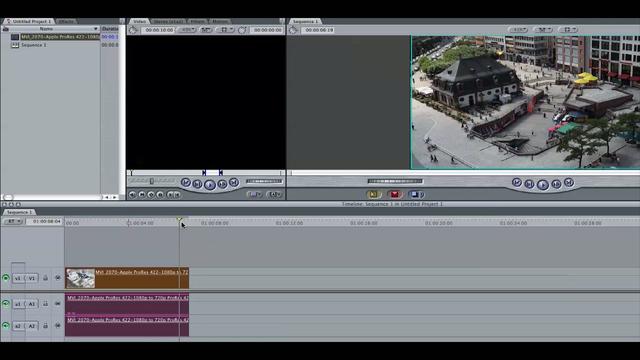Click the red Overwrite edit button in Canvas
Image resolution: width=640 pixels, height=360 pixels.
tap(394, 195)
